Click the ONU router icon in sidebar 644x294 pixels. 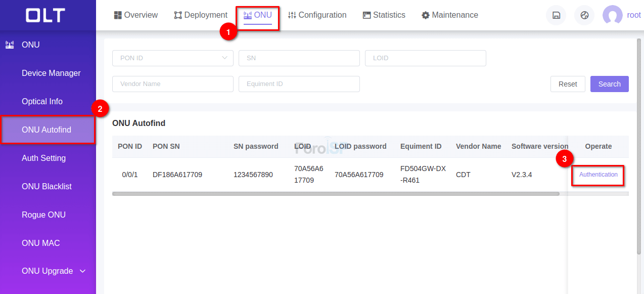[10, 45]
